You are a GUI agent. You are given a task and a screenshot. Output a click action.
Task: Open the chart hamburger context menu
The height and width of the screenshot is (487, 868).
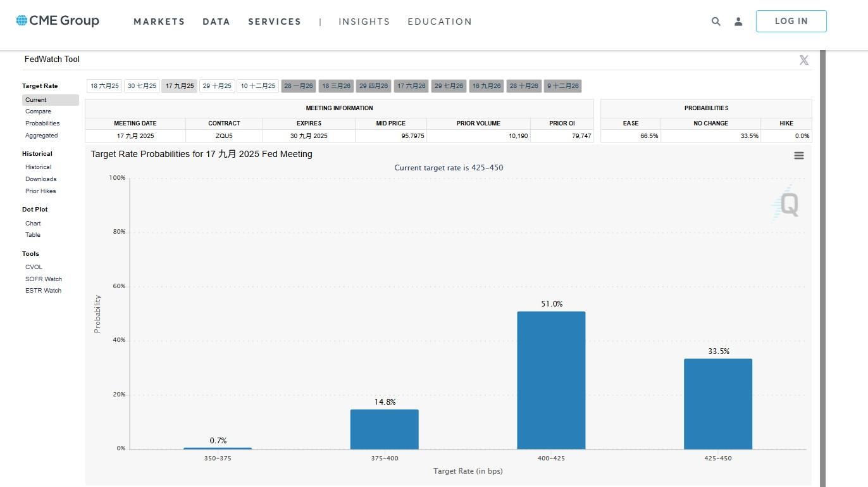tap(798, 155)
